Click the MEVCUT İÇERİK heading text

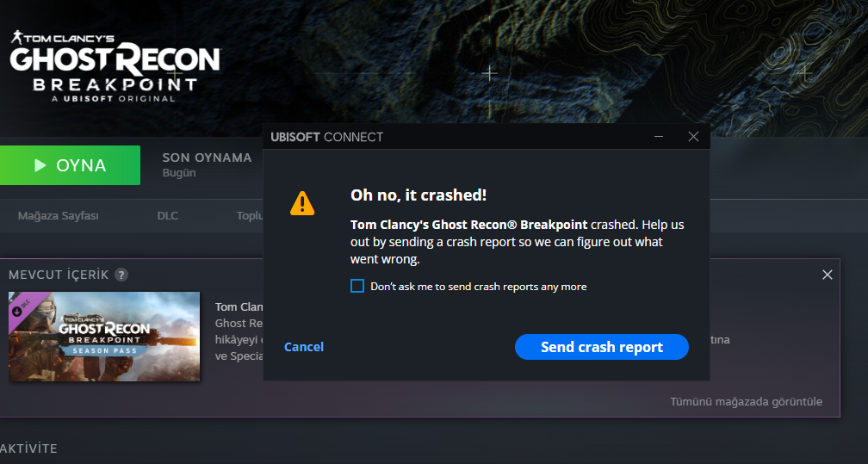tap(59, 275)
